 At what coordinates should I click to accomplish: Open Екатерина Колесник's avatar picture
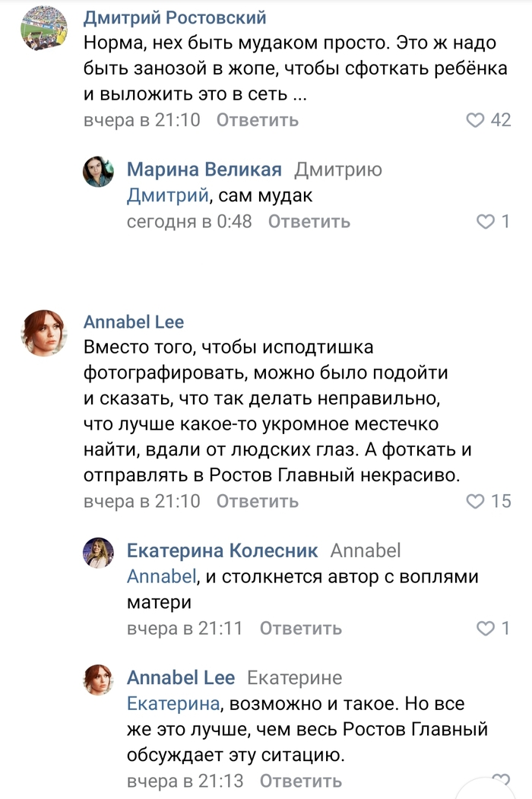pos(98,553)
